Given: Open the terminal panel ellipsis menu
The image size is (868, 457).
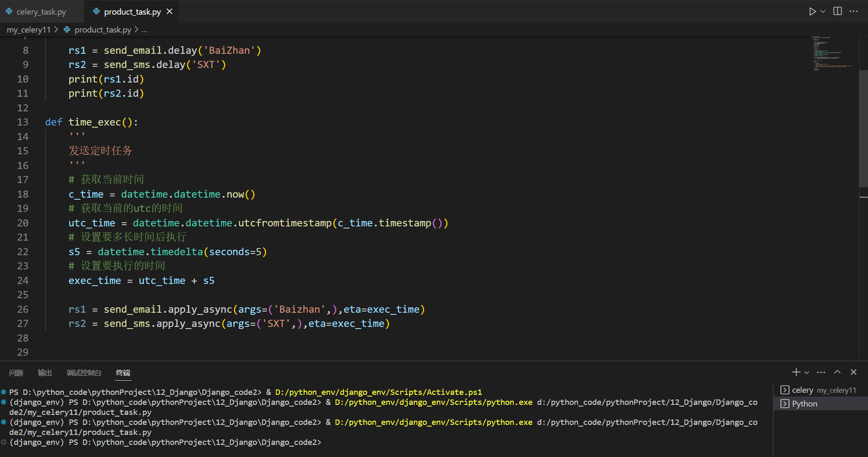Looking at the screenshot, I should coord(821,372).
